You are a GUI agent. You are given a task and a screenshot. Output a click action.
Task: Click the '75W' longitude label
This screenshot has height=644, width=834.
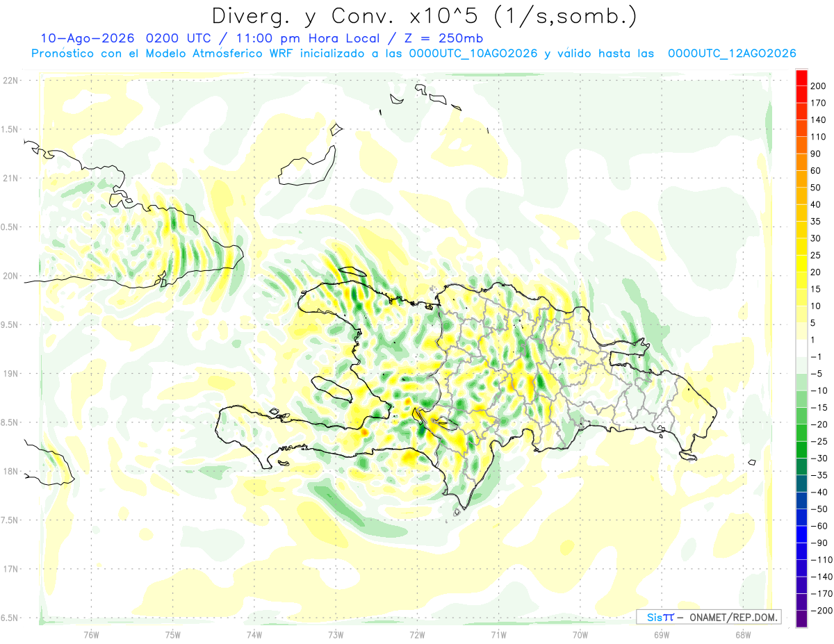click(173, 634)
